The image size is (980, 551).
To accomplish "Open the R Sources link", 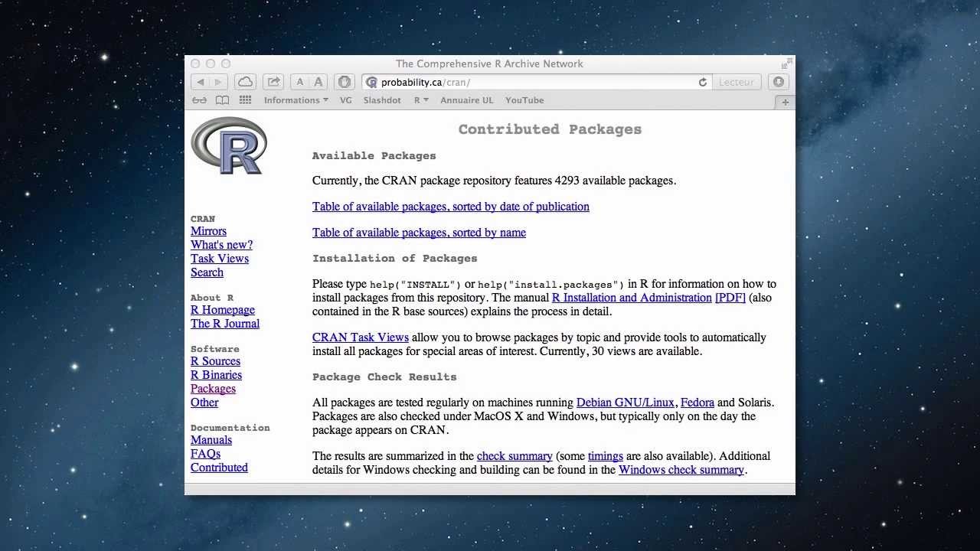I will [x=215, y=361].
